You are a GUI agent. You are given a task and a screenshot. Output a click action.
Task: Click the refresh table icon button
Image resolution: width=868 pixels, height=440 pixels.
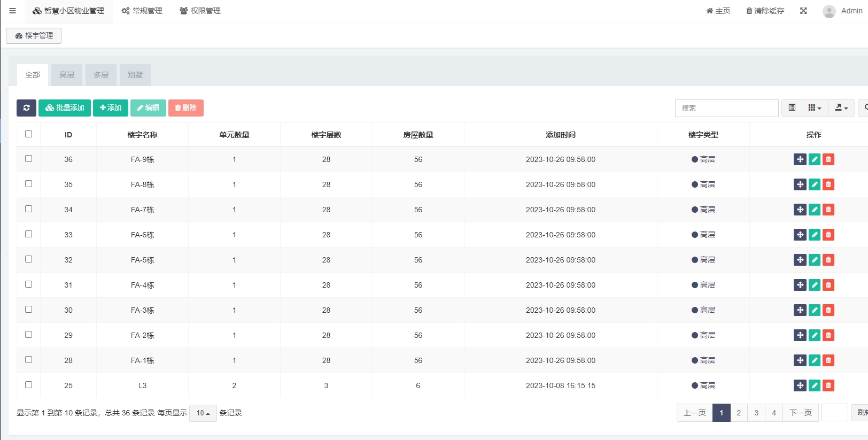point(26,108)
